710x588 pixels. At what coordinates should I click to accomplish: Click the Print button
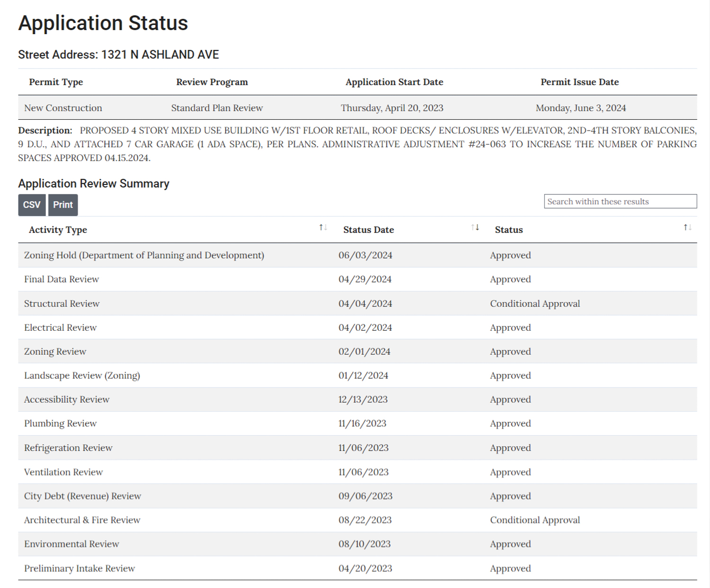63,205
